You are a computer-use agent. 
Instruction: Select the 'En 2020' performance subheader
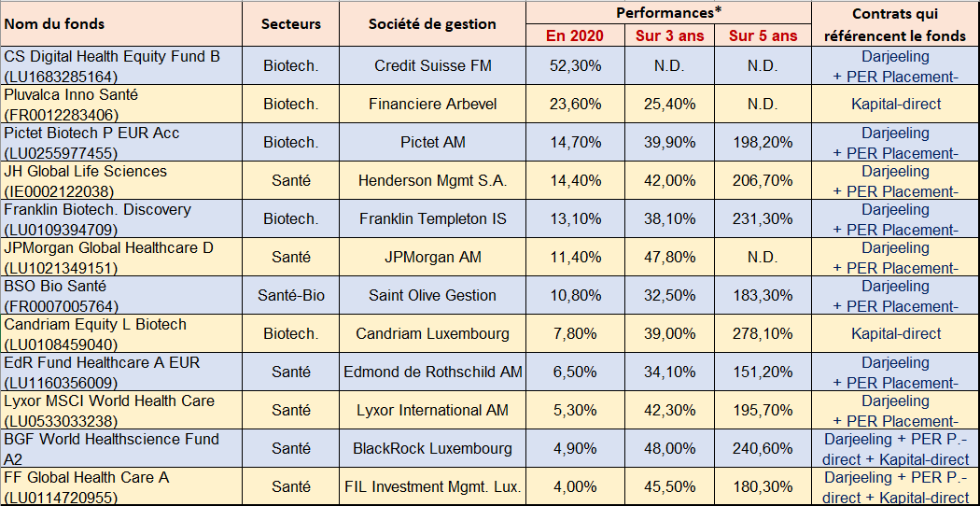click(575, 35)
